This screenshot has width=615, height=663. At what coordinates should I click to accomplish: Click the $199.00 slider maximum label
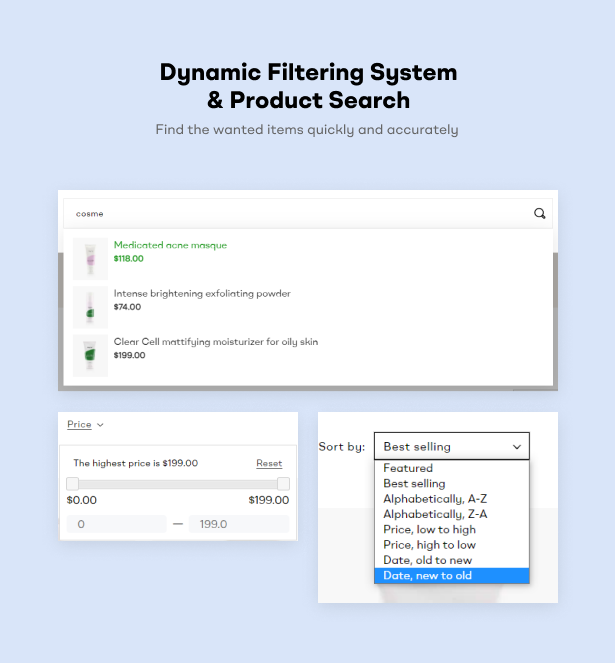(269, 500)
